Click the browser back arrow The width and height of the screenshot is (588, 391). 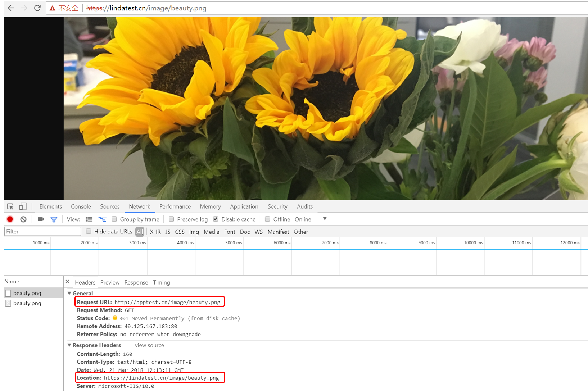pos(11,8)
